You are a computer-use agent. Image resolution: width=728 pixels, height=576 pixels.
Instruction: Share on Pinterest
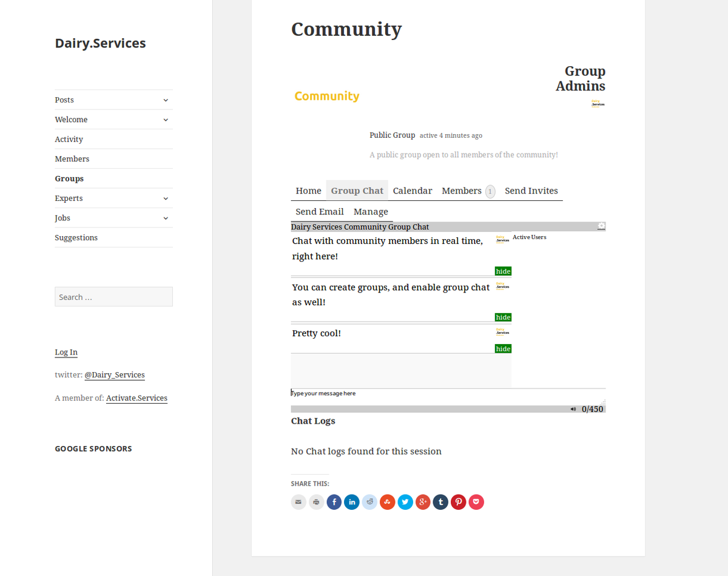[x=459, y=502]
